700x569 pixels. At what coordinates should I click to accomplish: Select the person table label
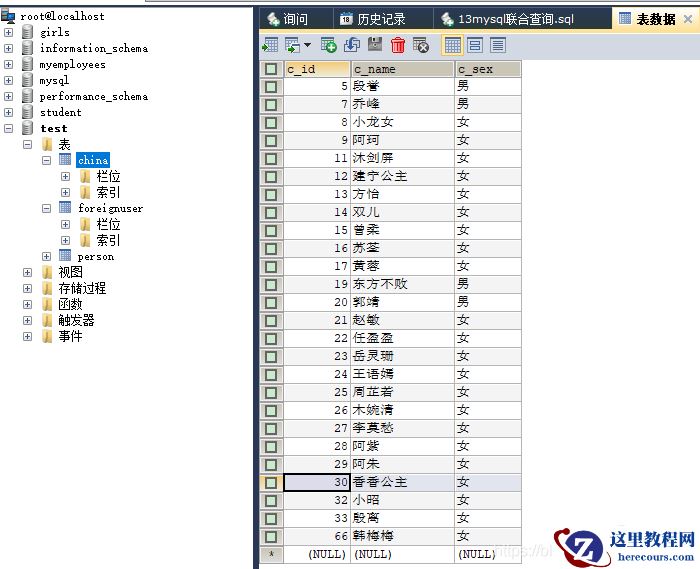96,257
